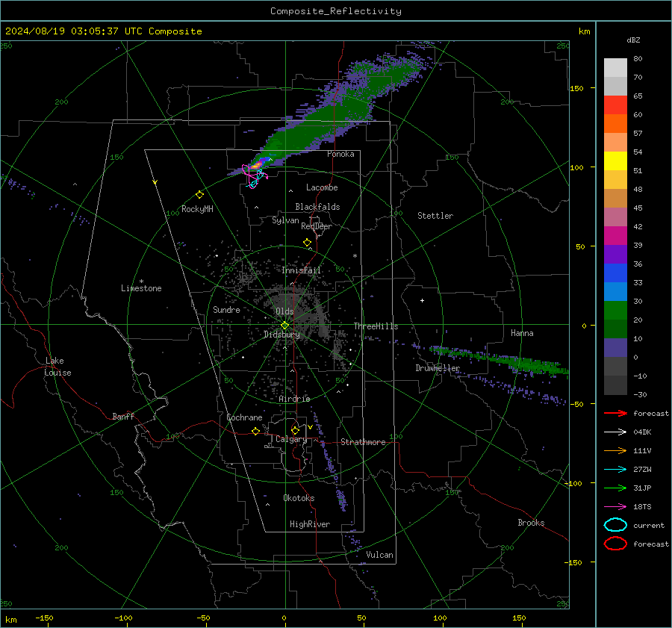672x628 pixels.
Task: Click the Drumheller city label
Action: pos(438,368)
